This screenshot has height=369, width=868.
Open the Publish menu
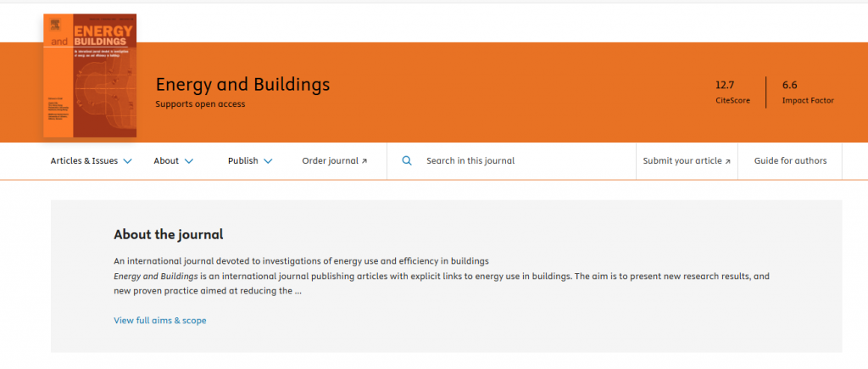coord(250,160)
